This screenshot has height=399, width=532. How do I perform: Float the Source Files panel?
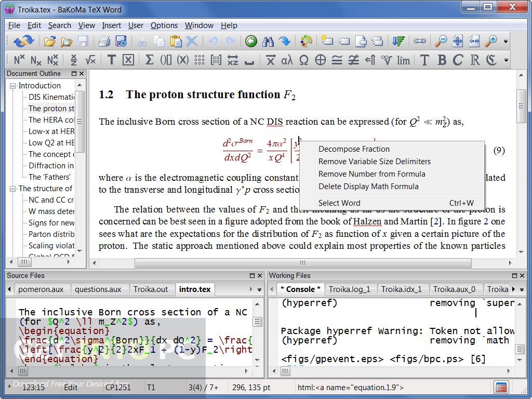252,275
